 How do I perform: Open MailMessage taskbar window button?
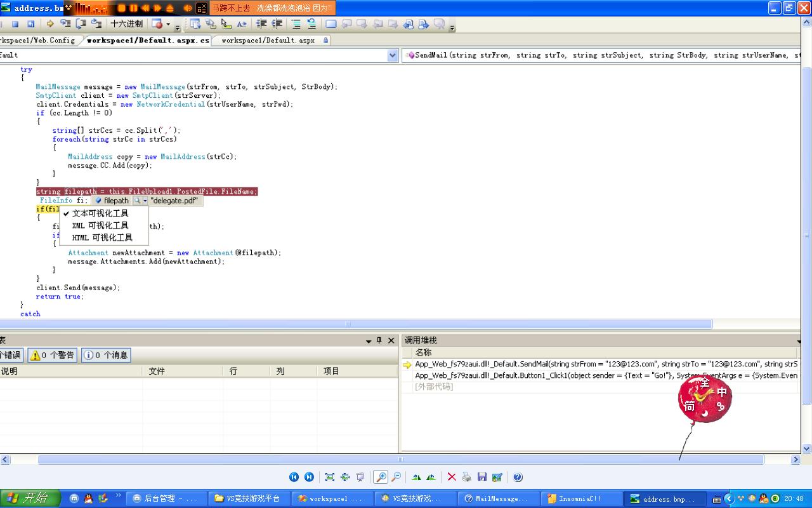pos(497,498)
